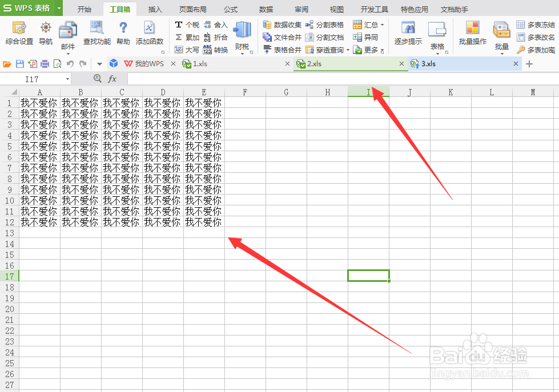
Task: Open the 财税 finance tool
Action: click(242, 37)
